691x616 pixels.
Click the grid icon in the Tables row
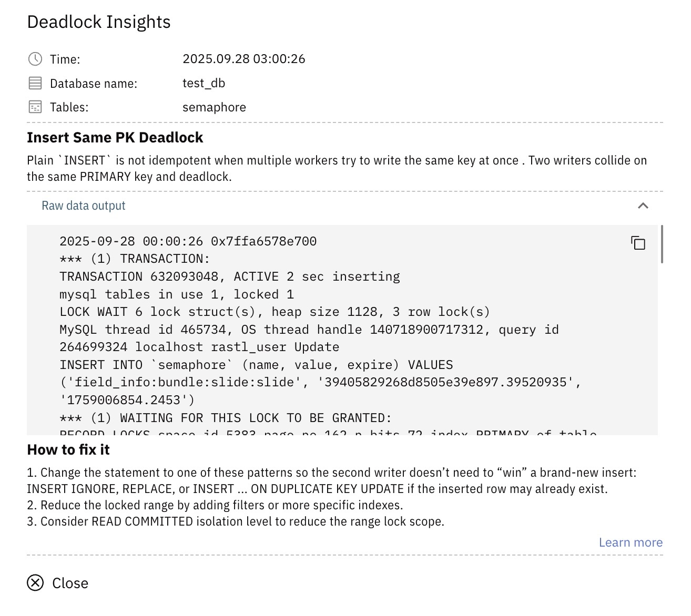(35, 107)
